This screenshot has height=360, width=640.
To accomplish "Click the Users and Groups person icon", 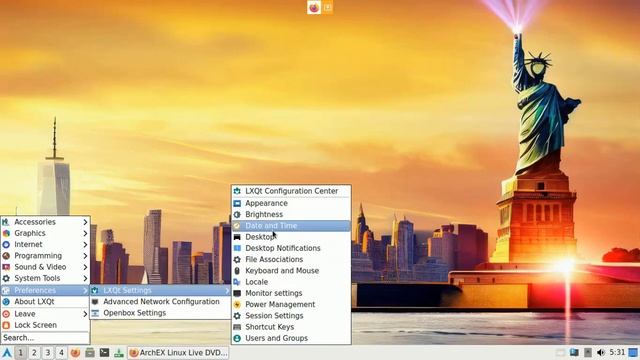I will point(237,338).
